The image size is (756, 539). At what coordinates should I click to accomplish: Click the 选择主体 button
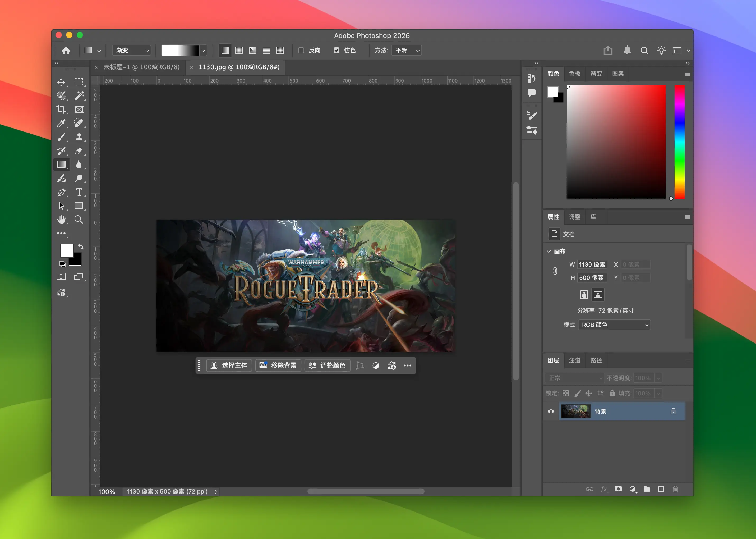coord(229,366)
